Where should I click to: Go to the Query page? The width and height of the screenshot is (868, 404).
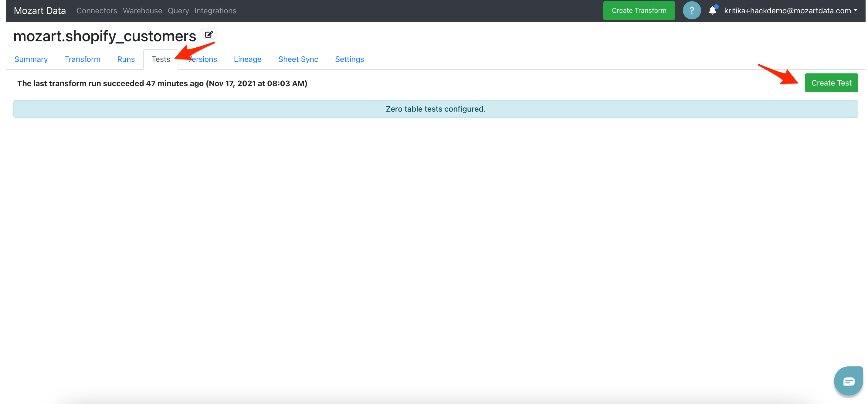178,11
